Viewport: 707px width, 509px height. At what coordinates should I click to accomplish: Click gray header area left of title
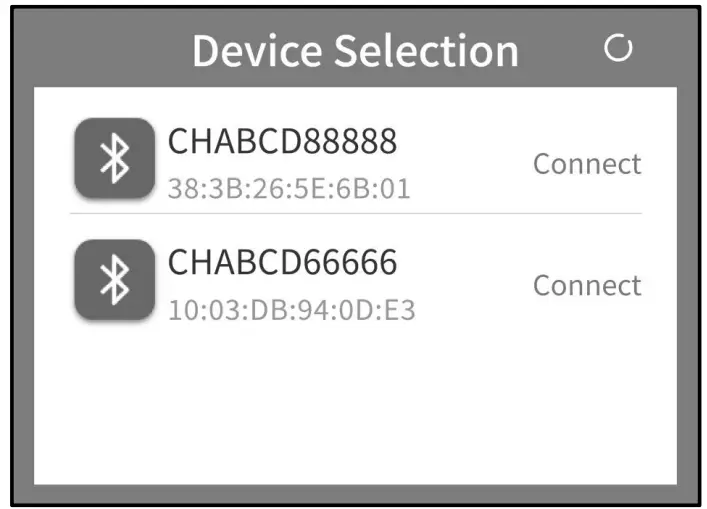pyautogui.click(x=100, y=50)
